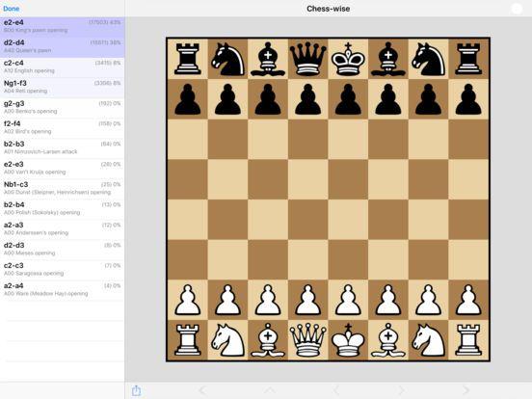Click the empty e4 square on the board
532x399 pixels.
[348, 220]
